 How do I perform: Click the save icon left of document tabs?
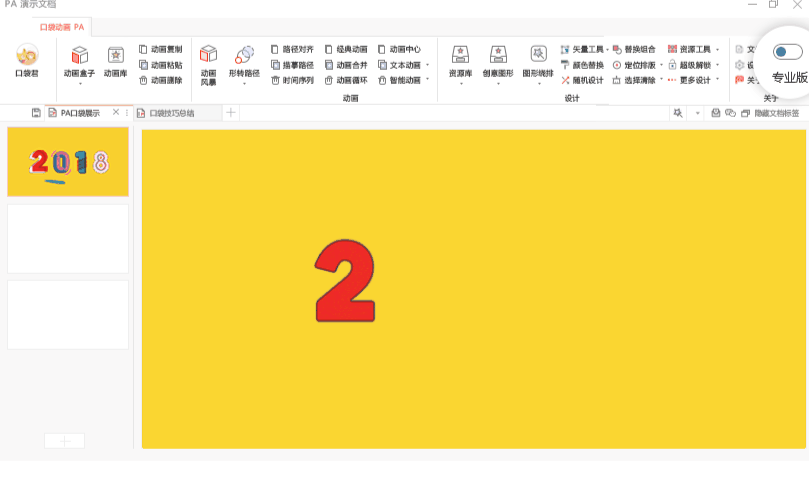(x=36, y=113)
